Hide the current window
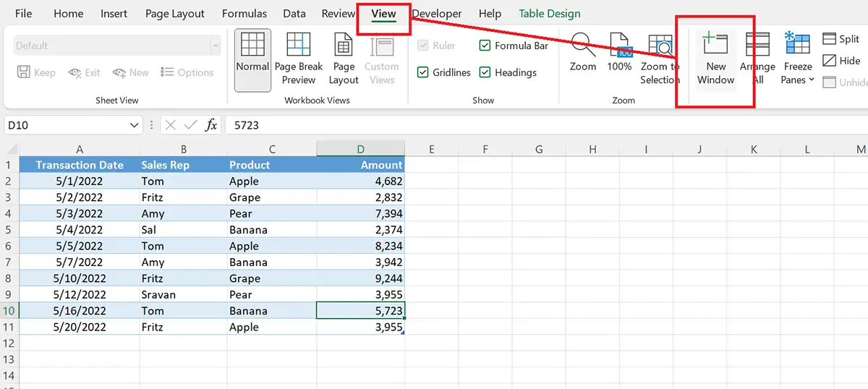 pyautogui.click(x=841, y=61)
